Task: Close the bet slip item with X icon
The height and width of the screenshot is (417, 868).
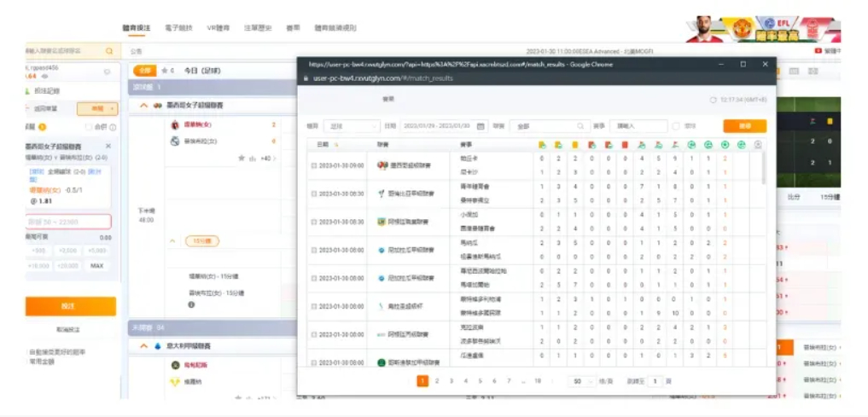Action: (108, 146)
